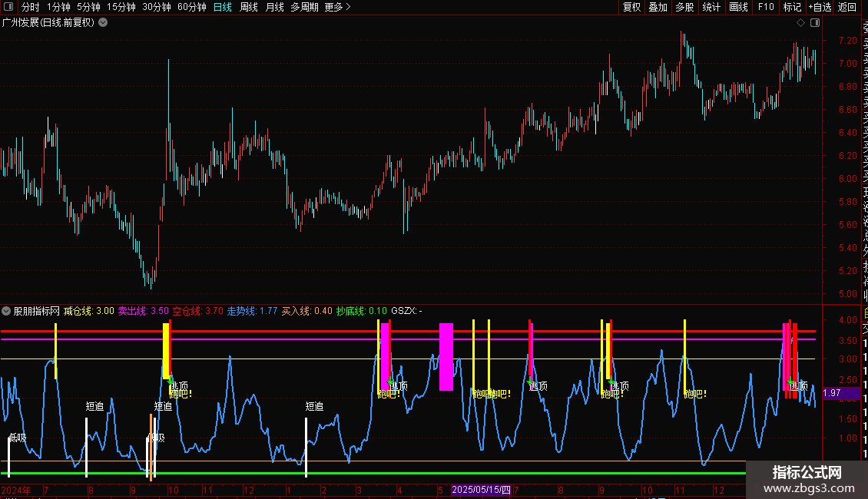Click the 复权 button
The image size is (868, 499).
(x=631, y=7)
